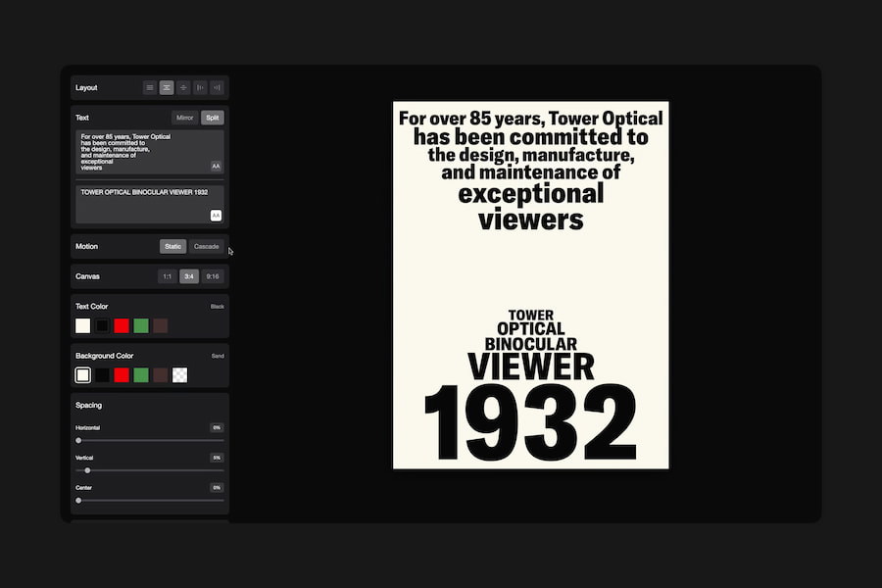
Task: Set Canvas ratio to 1:1
Action: [x=167, y=276]
